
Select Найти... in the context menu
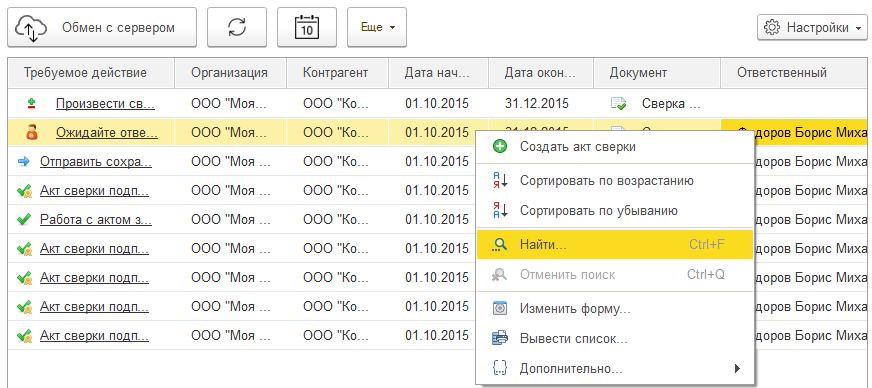point(615,245)
